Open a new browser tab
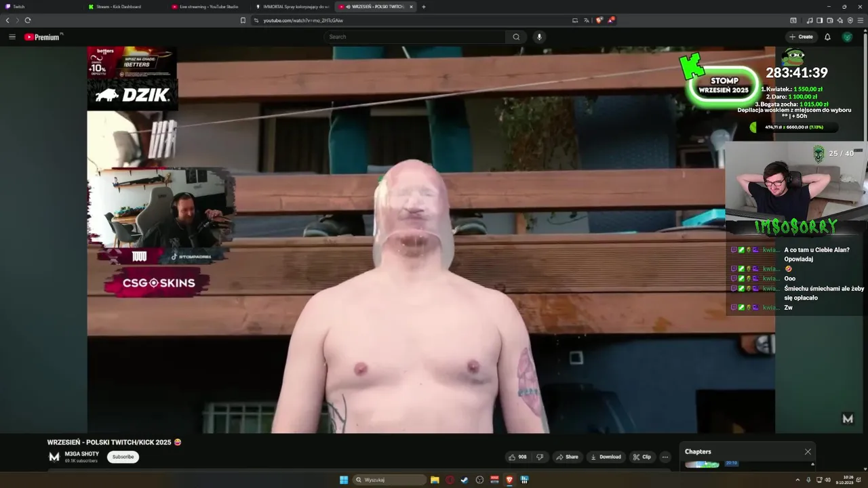868x488 pixels. (x=424, y=7)
